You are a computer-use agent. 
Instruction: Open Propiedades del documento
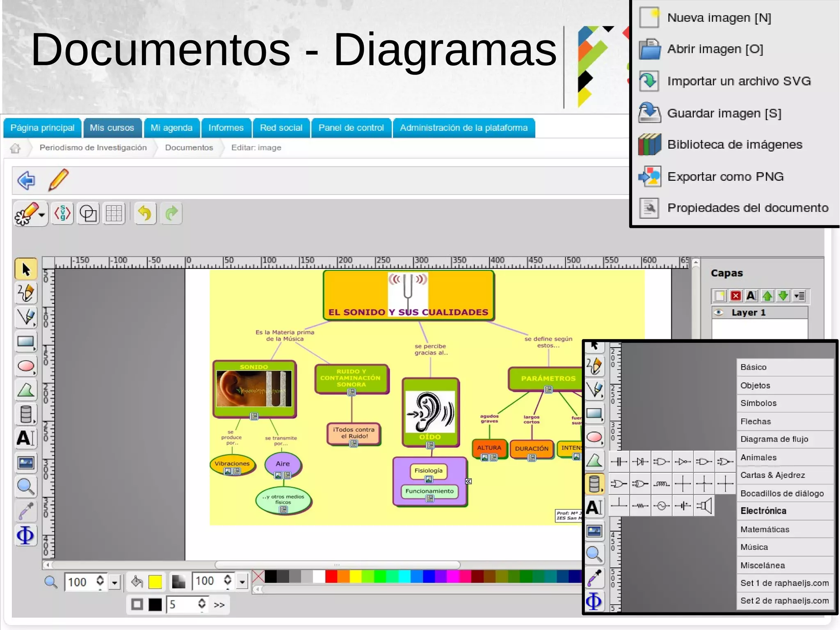click(x=734, y=208)
